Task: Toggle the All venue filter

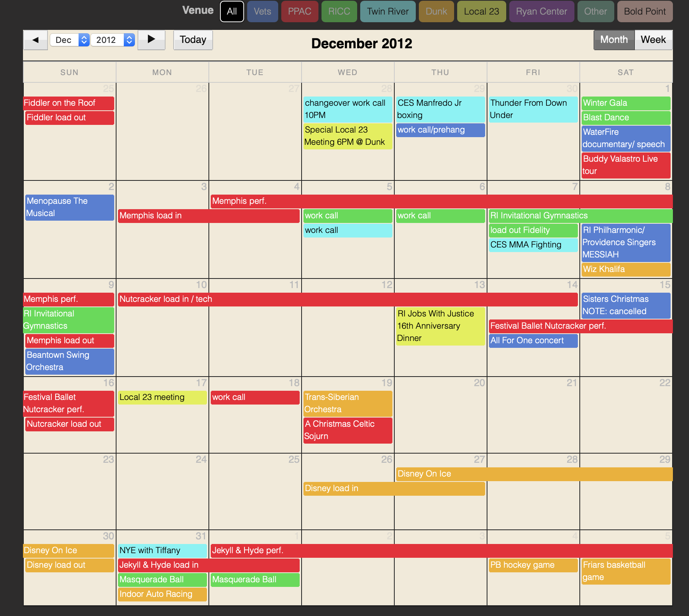Action: (x=232, y=11)
